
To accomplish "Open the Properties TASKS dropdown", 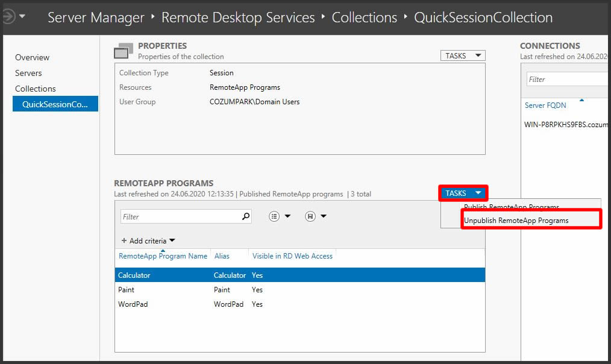I will click(x=463, y=55).
